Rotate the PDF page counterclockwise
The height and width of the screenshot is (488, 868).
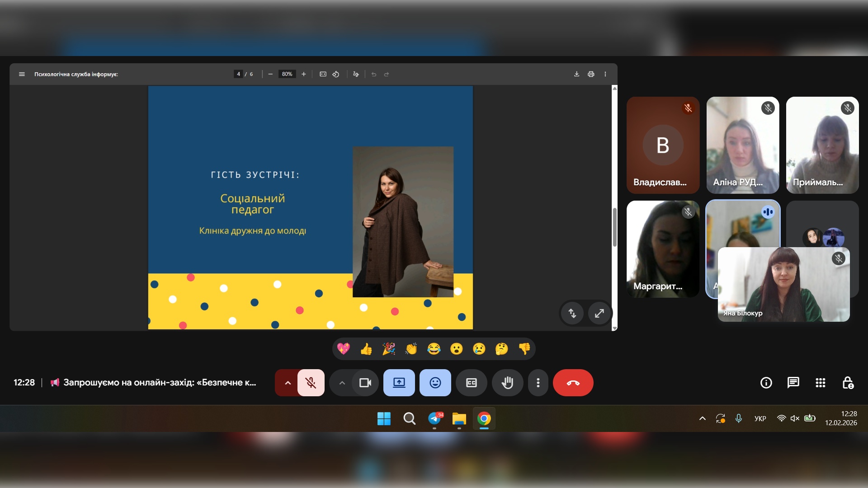point(336,74)
